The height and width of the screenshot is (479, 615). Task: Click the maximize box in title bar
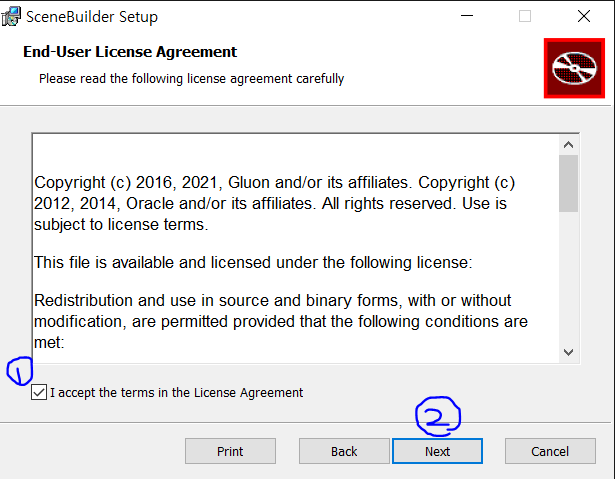[525, 16]
